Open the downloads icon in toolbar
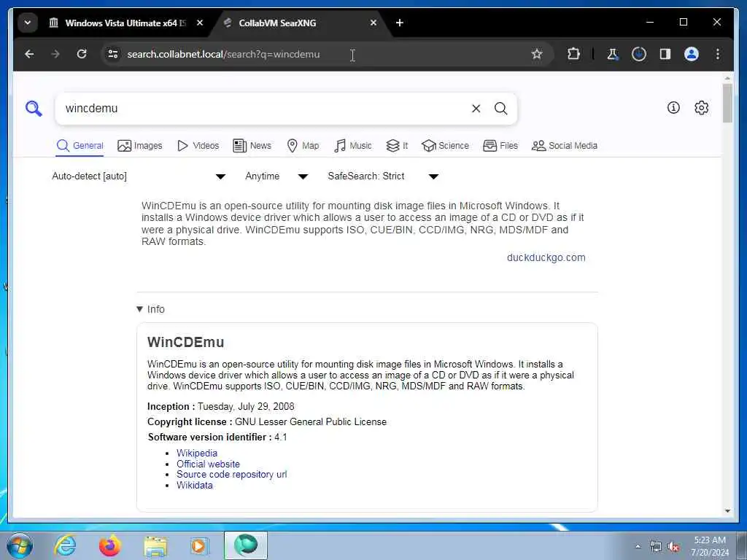 (x=639, y=54)
